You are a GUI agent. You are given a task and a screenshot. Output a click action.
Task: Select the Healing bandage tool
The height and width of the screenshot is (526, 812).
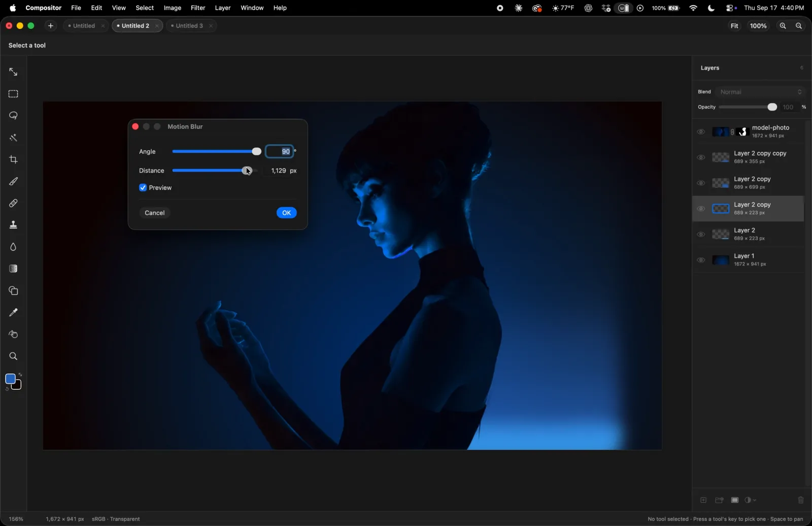pyautogui.click(x=13, y=203)
